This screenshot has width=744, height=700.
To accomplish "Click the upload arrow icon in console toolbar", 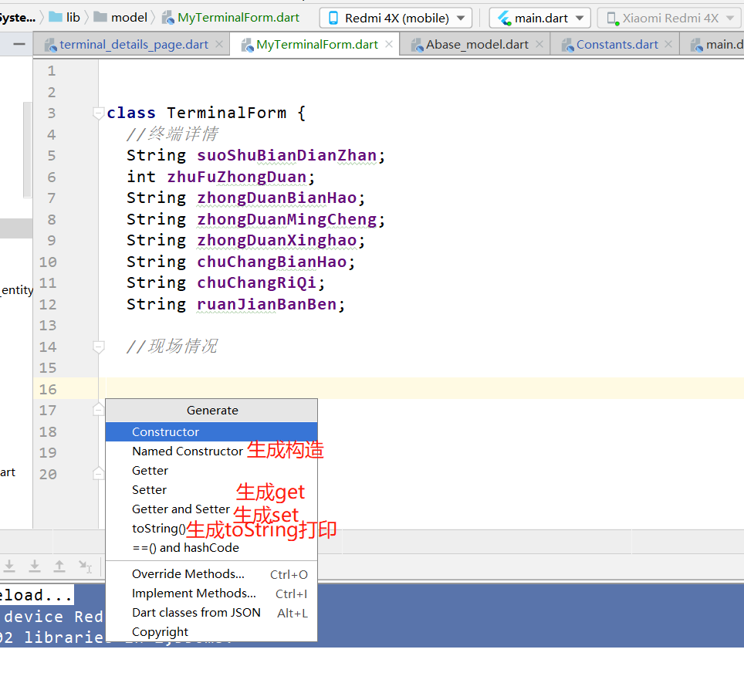I will (59, 566).
